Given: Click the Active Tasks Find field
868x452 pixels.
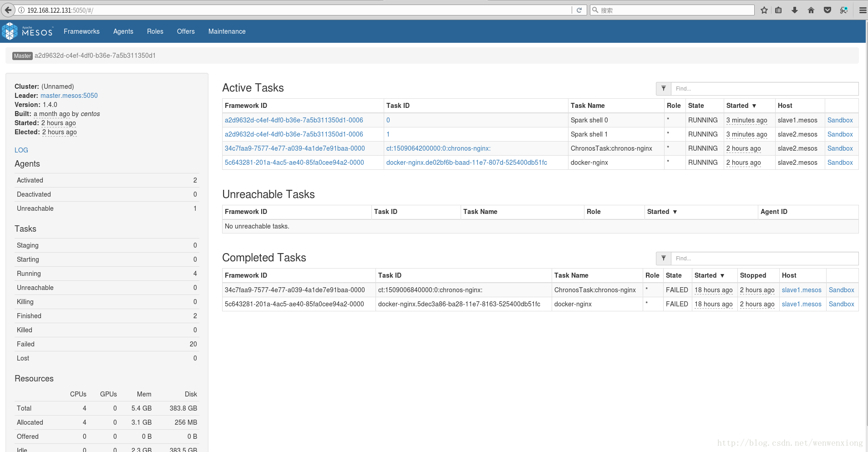Looking at the screenshot, I should point(765,89).
